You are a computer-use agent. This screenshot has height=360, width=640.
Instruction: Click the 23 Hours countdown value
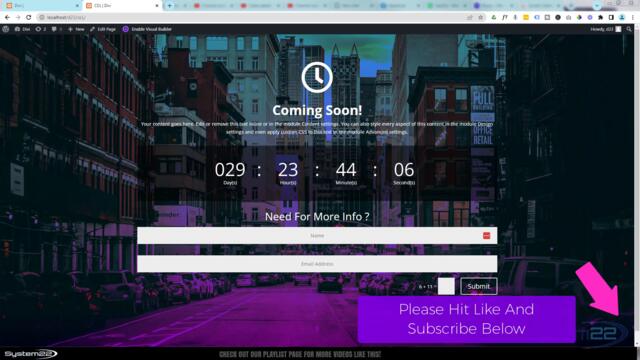(x=288, y=170)
